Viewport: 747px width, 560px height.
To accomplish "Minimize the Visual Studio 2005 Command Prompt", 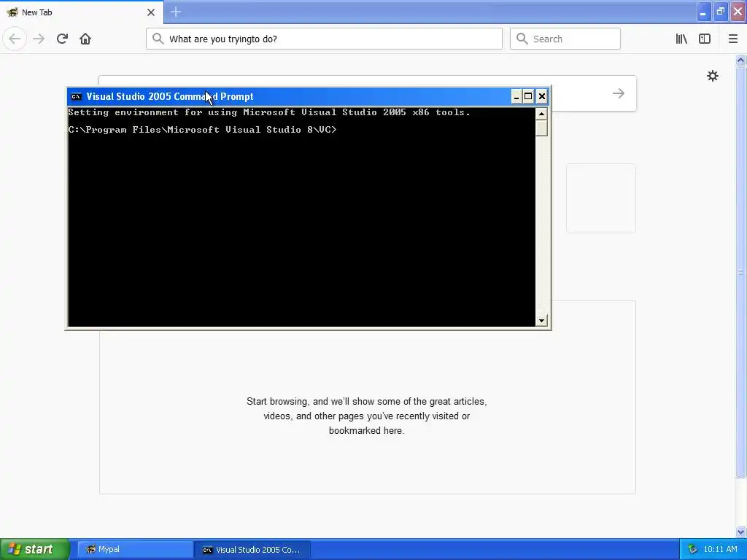I will coord(516,97).
